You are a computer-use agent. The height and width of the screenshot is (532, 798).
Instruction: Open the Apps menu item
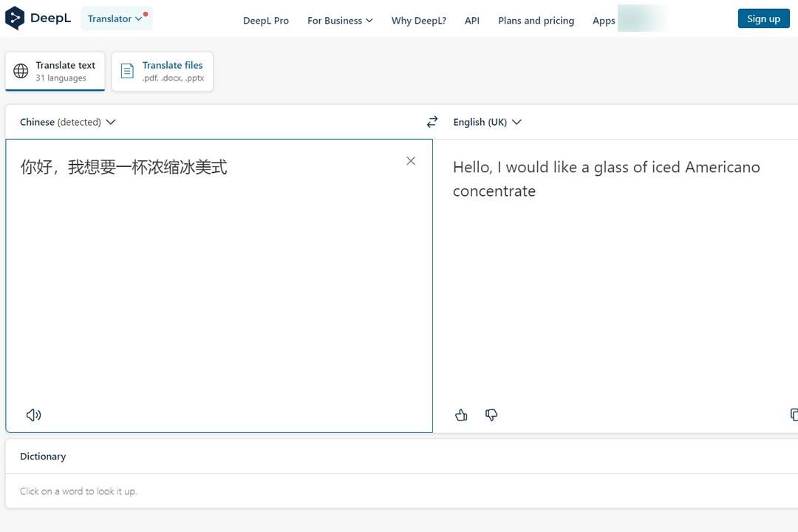point(604,21)
